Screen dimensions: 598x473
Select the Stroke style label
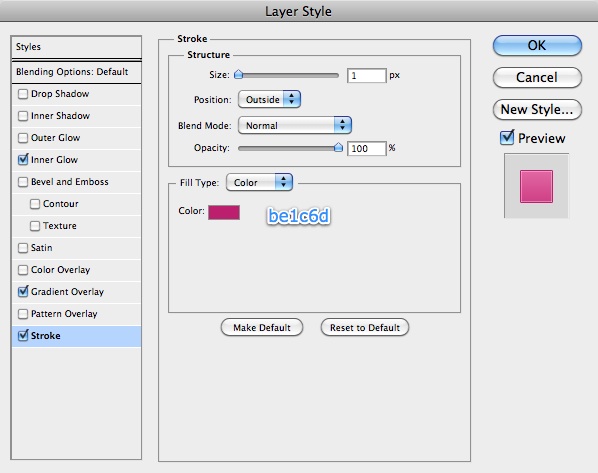click(45, 336)
